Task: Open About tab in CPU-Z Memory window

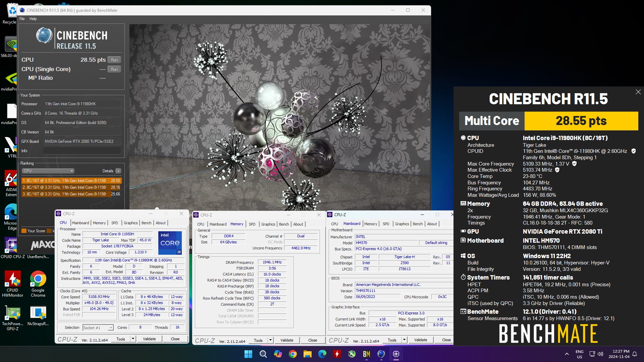Action: coord(298,224)
